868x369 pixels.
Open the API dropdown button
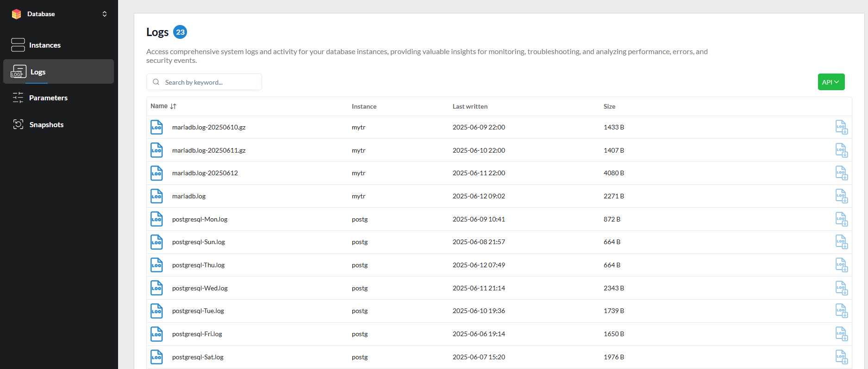click(831, 82)
